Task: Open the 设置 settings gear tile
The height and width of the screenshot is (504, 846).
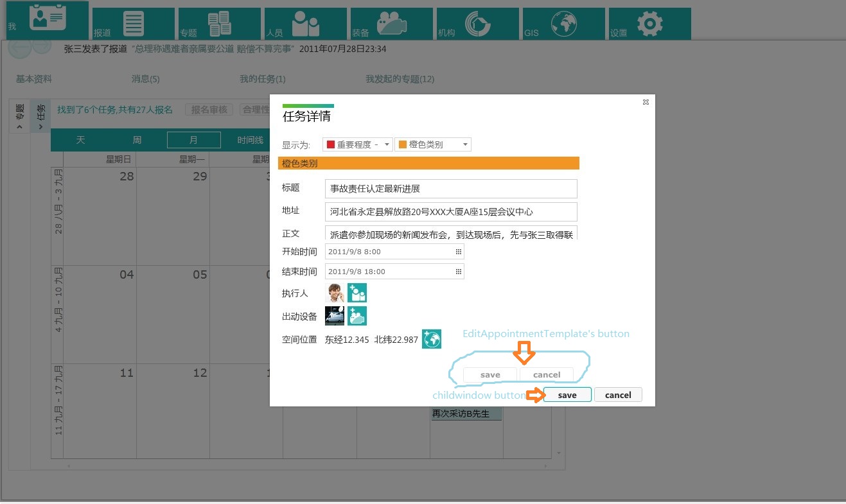Action: tap(650, 24)
